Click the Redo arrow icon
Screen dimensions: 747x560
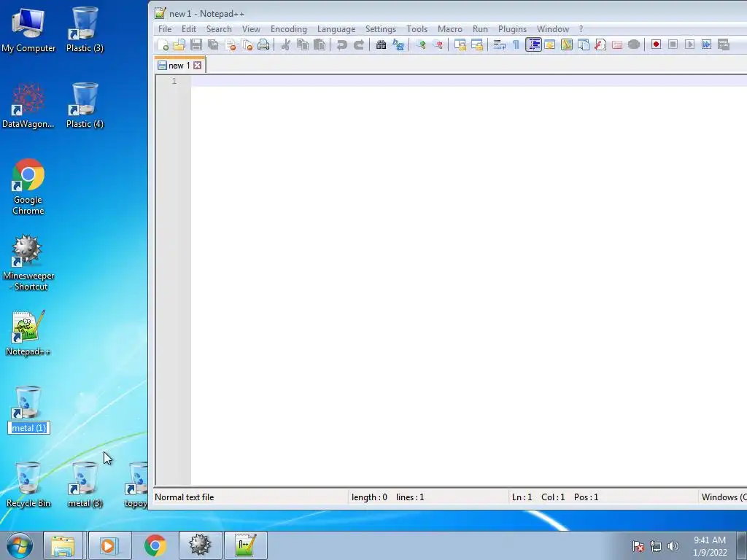coord(359,44)
